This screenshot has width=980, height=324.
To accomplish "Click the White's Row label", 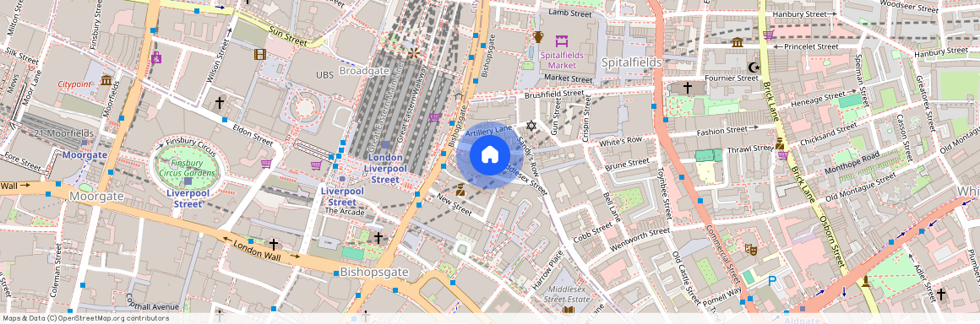I will 620,141.
